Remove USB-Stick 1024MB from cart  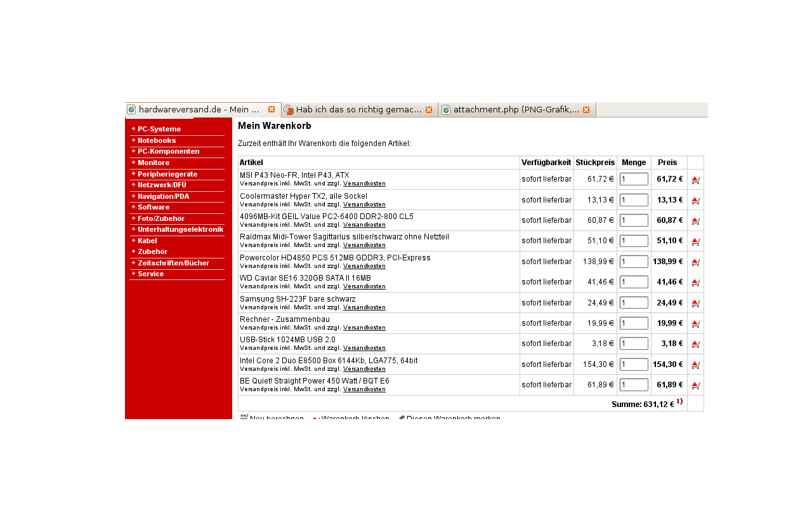(x=695, y=344)
